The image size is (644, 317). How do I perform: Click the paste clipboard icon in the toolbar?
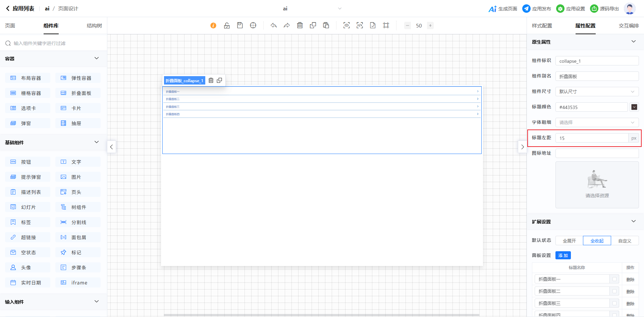pyautogui.click(x=326, y=25)
